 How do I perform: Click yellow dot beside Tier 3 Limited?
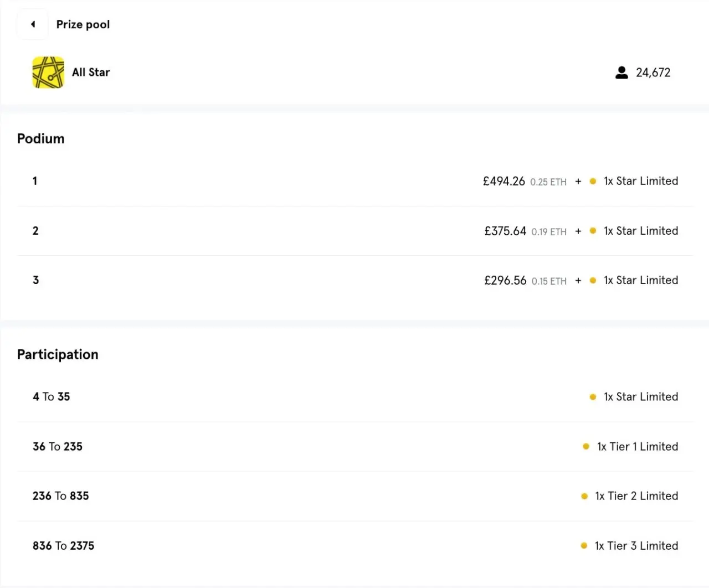584,546
